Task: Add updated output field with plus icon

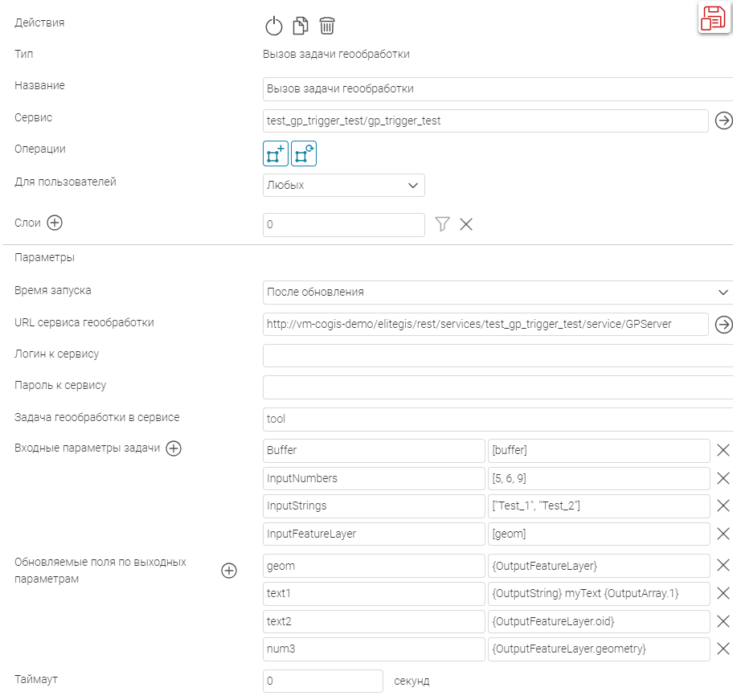Action: tap(229, 571)
